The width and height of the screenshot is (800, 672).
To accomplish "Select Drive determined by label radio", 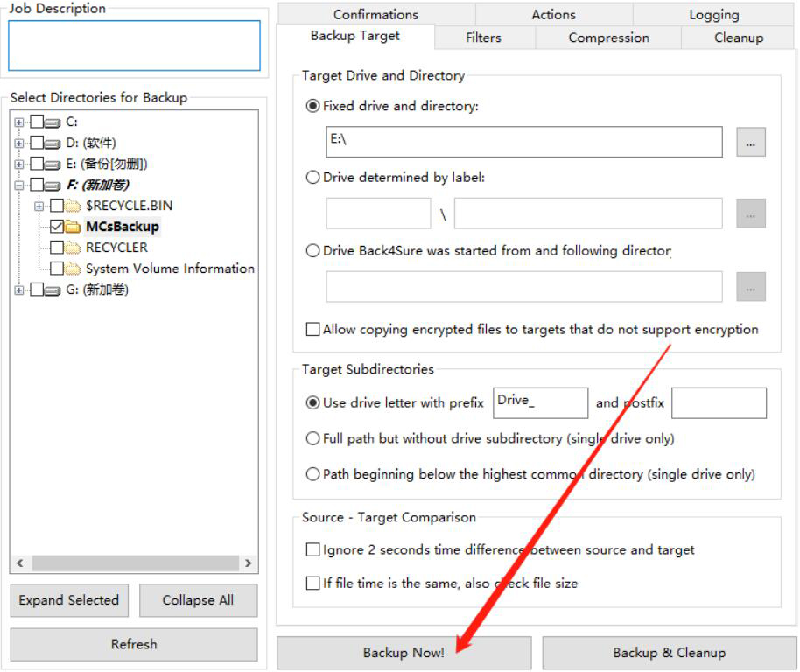I will (312, 178).
